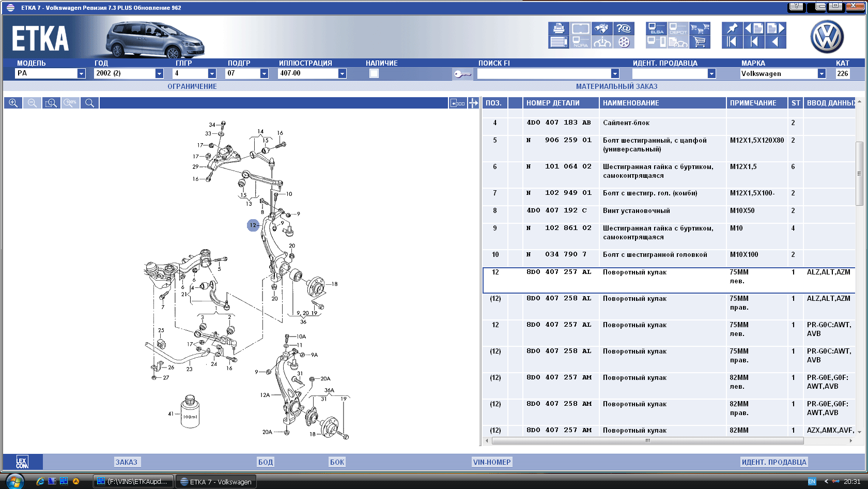This screenshot has height=489, width=868.
Task: Open МАТЕРИАЛЬНЫЙ ЗАКАЗ
Action: (x=616, y=86)
